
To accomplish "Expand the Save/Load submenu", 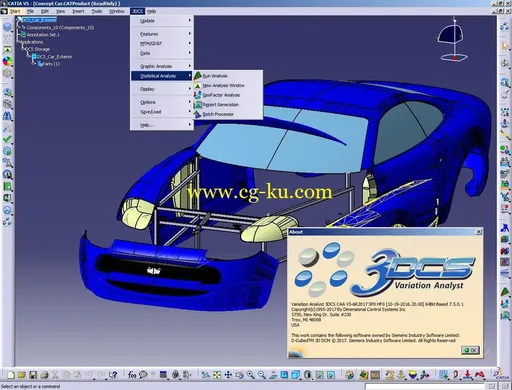I will (162, 112).
